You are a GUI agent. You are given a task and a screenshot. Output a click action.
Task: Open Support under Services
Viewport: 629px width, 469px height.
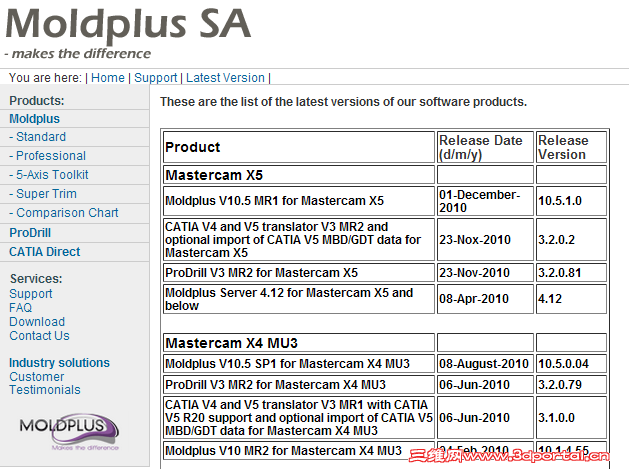pyautogui.click(x=31, y=294)
